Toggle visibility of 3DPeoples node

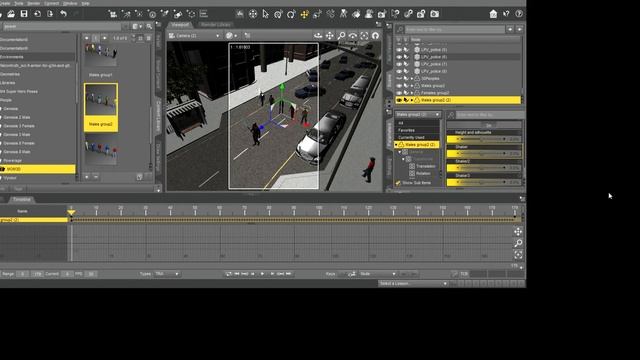pyautogui.click(x=399, y=78)
